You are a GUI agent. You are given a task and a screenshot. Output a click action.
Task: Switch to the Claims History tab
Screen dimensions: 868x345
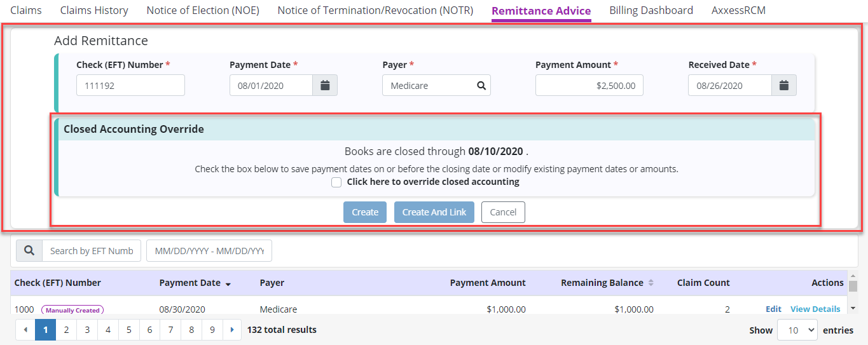94,11
